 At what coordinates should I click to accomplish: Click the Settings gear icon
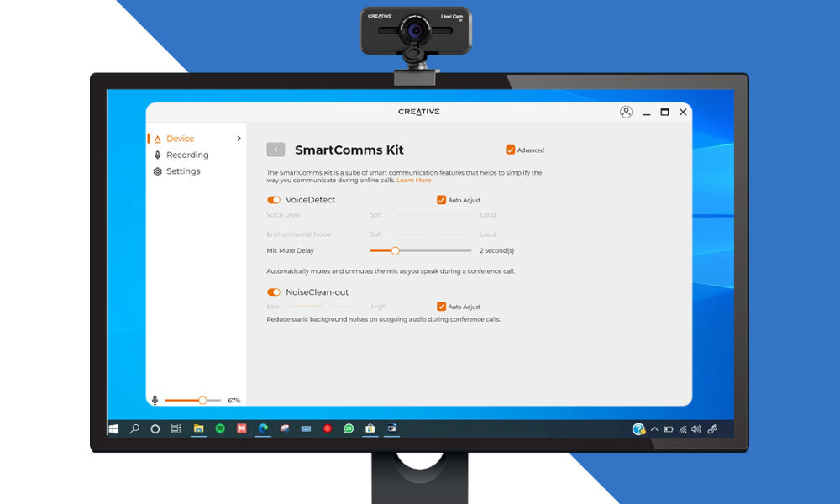pyautogui.click(x=158, y=171)
